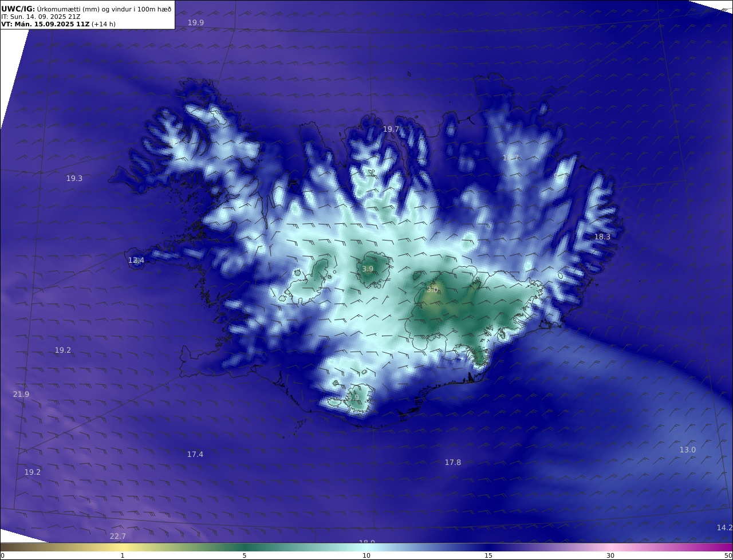Select the 18.9 value above the colorbar
This screenshot has height=560, width=733.
(367, 541)
